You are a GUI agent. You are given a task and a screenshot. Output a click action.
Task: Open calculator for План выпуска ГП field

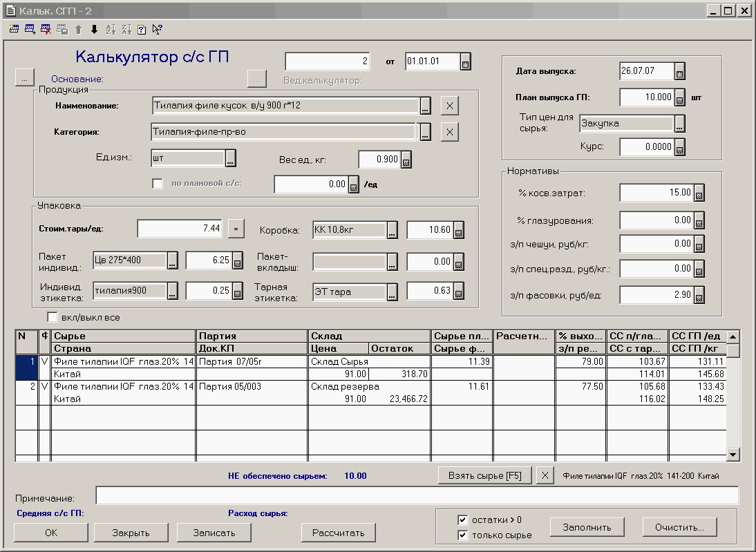pyautogui.click(x=679, y=98)
